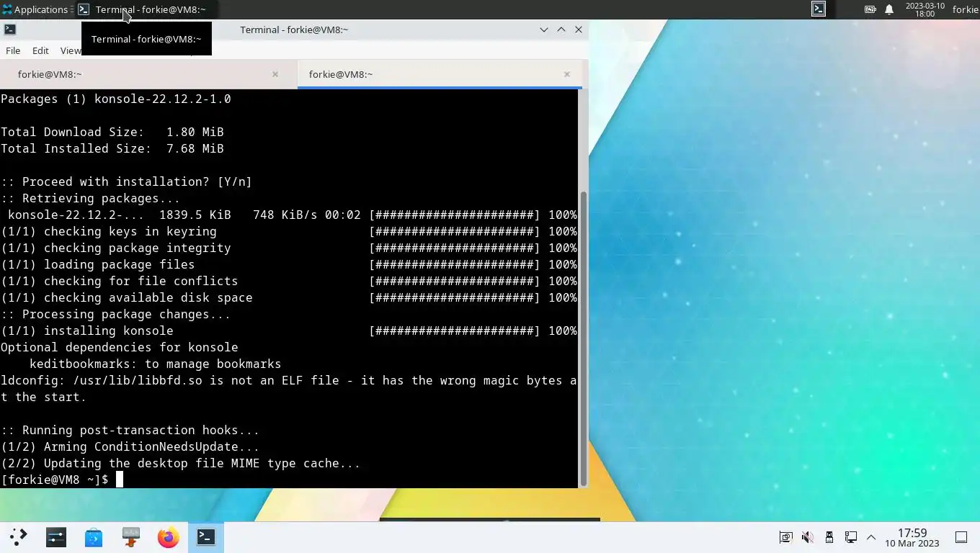Open the notification bell icon
This screenshot has height=553, width=980.
889,9
